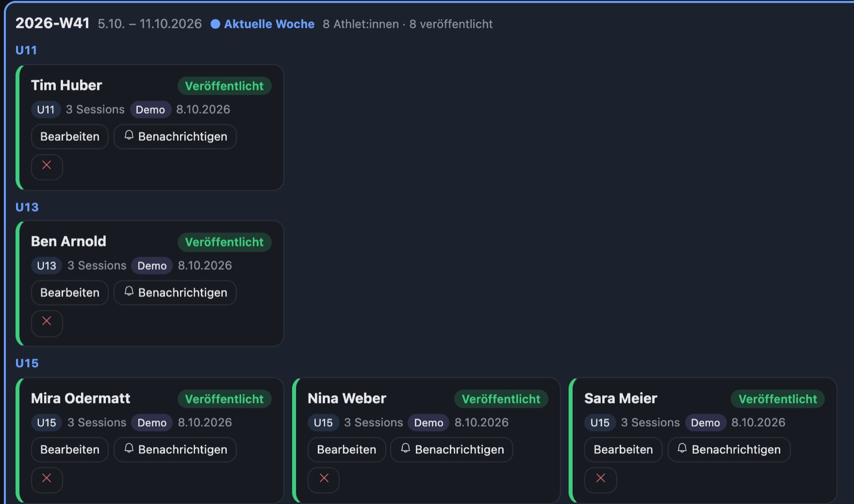854x504 pixels.
Task: Click Nina Weber's Veröffentlicht badge
Action: pos(501,399)
